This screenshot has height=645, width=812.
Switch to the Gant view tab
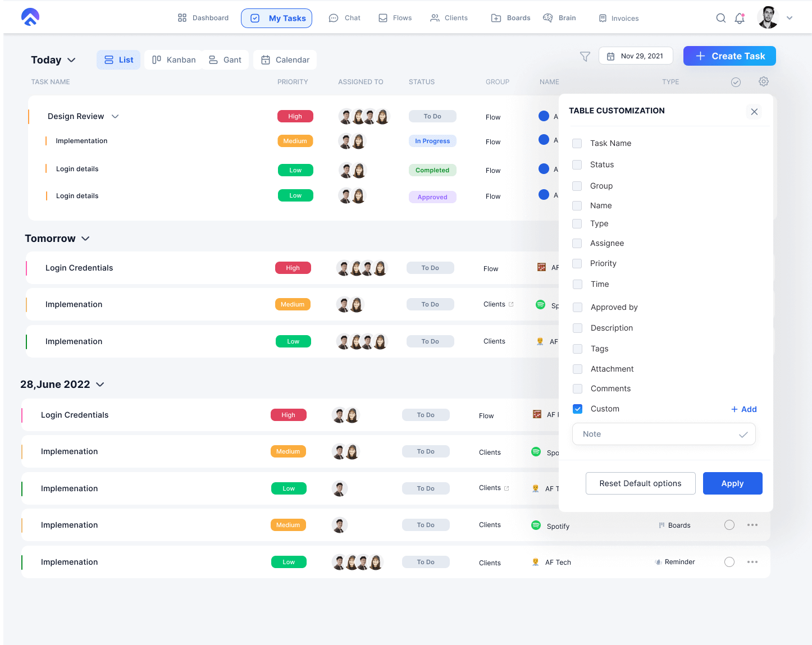point(225,60)
